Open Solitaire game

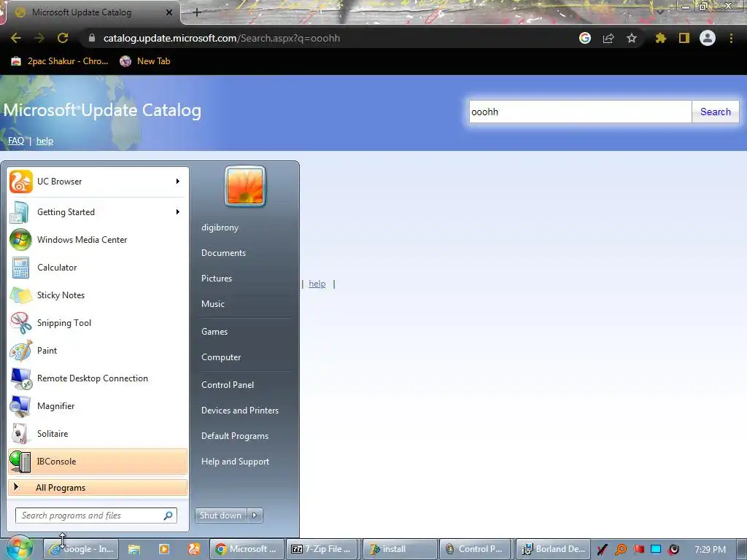click(98, 433)
